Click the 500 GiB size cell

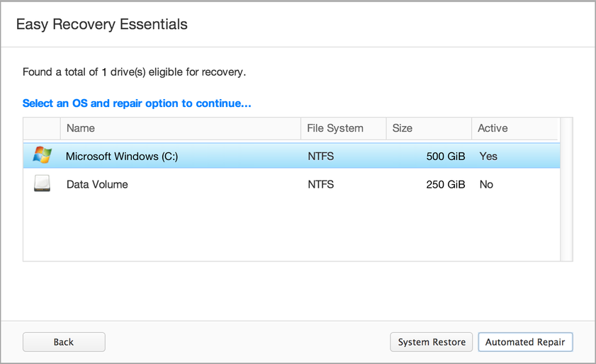[445, 156]
